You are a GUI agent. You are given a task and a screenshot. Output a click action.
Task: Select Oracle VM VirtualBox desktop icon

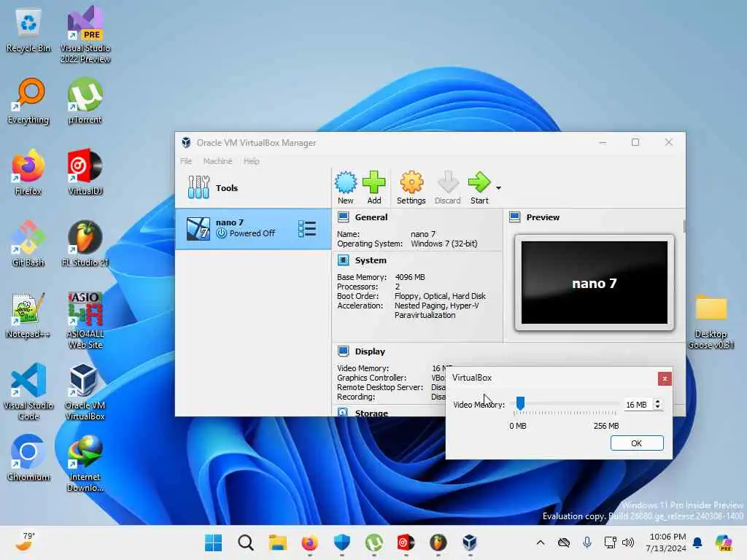pos(85,392)
